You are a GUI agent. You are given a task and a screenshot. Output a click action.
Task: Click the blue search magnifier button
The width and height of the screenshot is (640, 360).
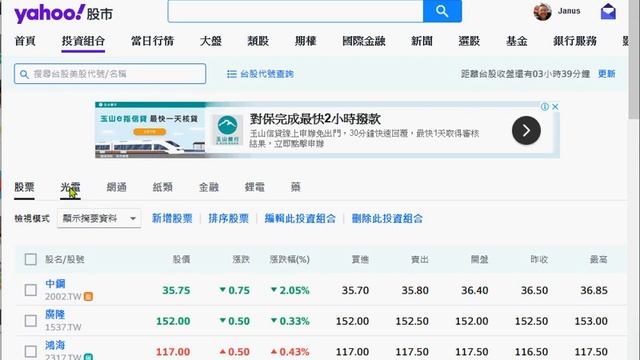tap(442, 11)
